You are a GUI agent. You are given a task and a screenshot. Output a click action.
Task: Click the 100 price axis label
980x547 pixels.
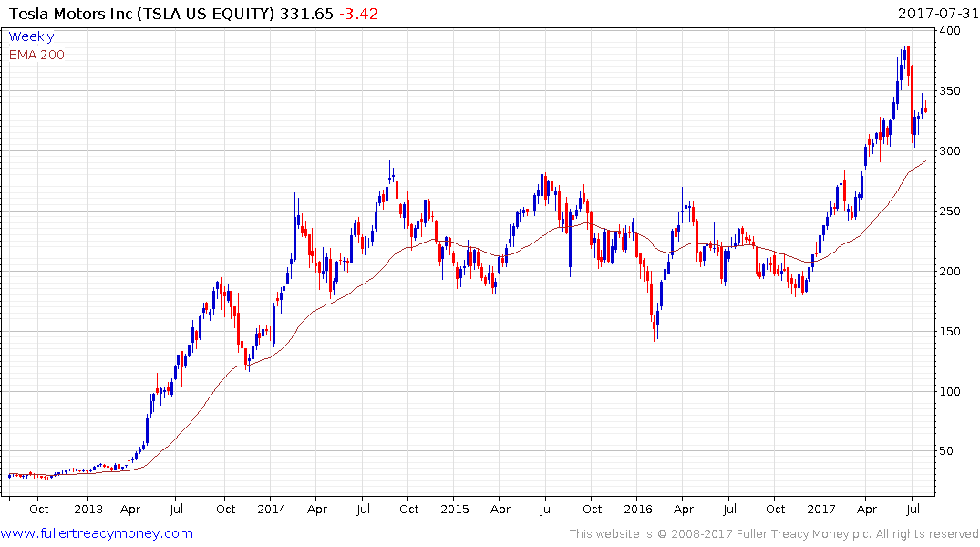click(x=951, y=391)
